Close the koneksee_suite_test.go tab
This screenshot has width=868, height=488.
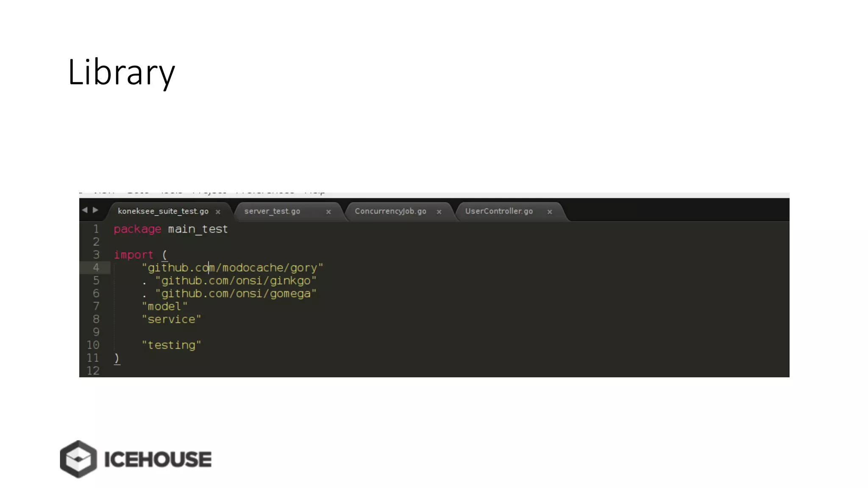pos(218,212)
